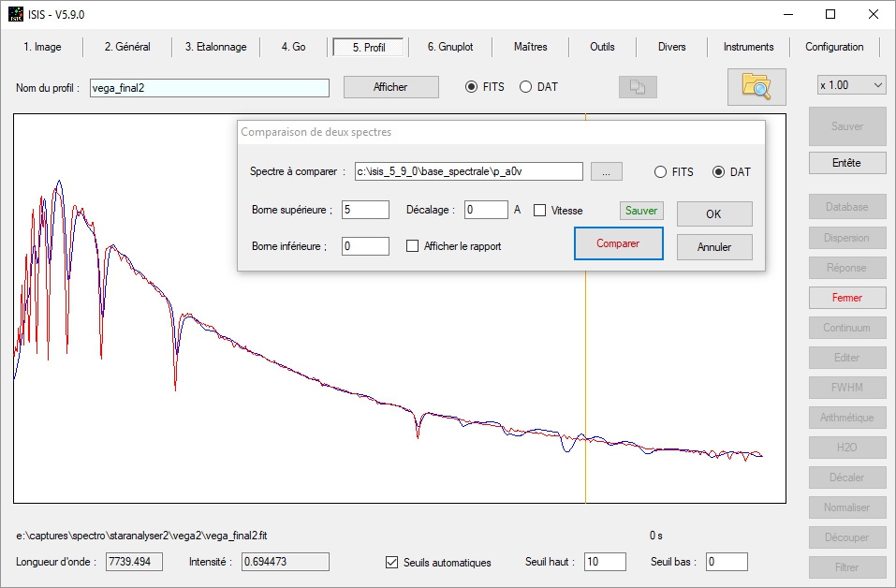896x588 pixels.
Task: Select the 4. Go tab
Action: click(x=294, y=47)
